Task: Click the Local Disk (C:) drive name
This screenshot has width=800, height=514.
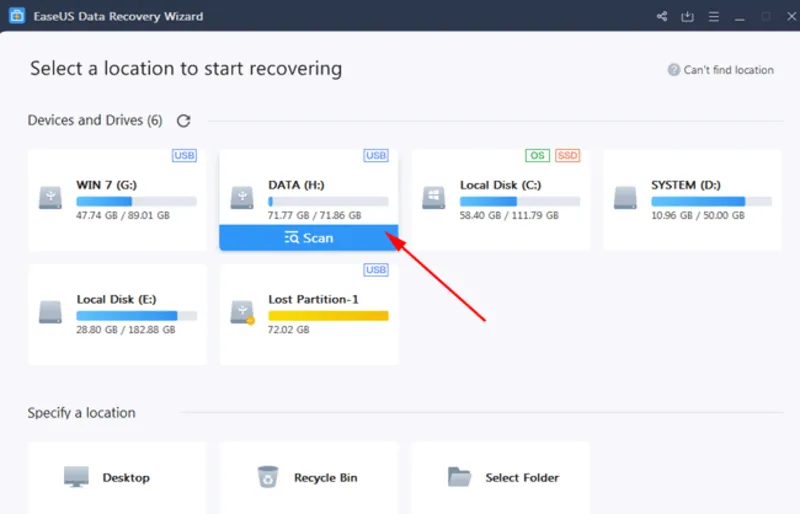Action: coord(501,185)
